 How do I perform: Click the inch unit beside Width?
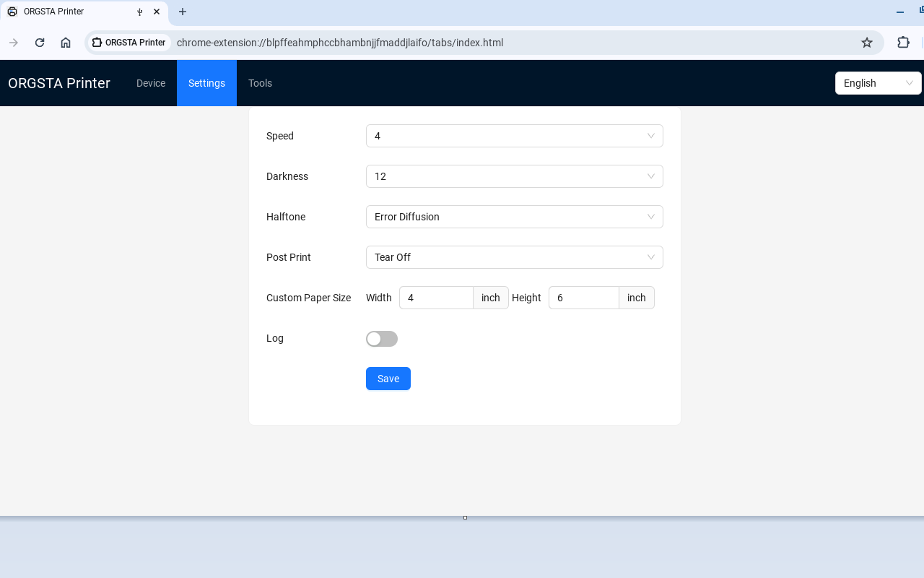(x=491, y=298)
